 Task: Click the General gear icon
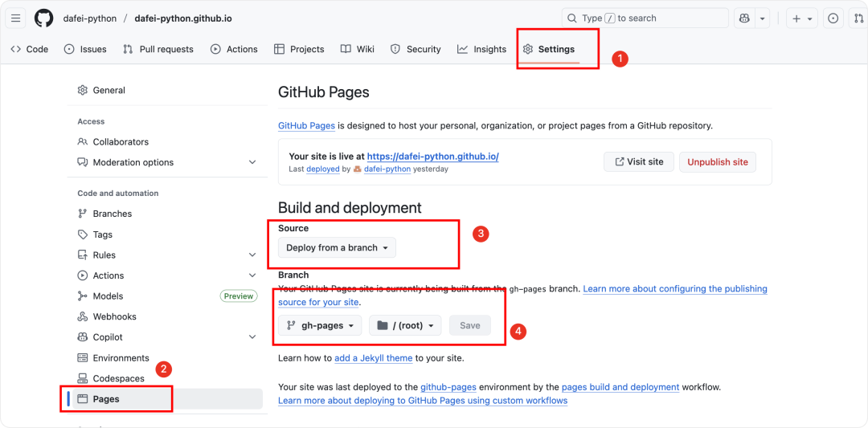pyautogui.click(x=83, y=90)
